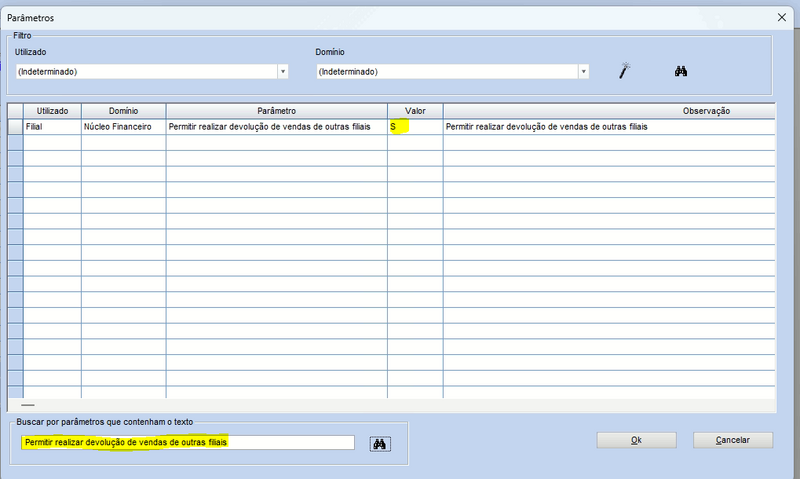Sort by the Utilizado column header

52,110
